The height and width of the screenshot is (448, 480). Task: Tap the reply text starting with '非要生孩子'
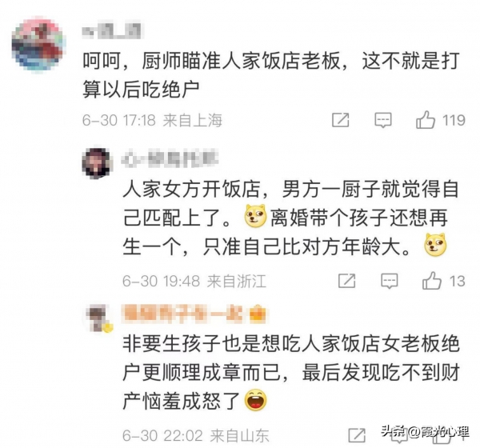coord(291,372)
